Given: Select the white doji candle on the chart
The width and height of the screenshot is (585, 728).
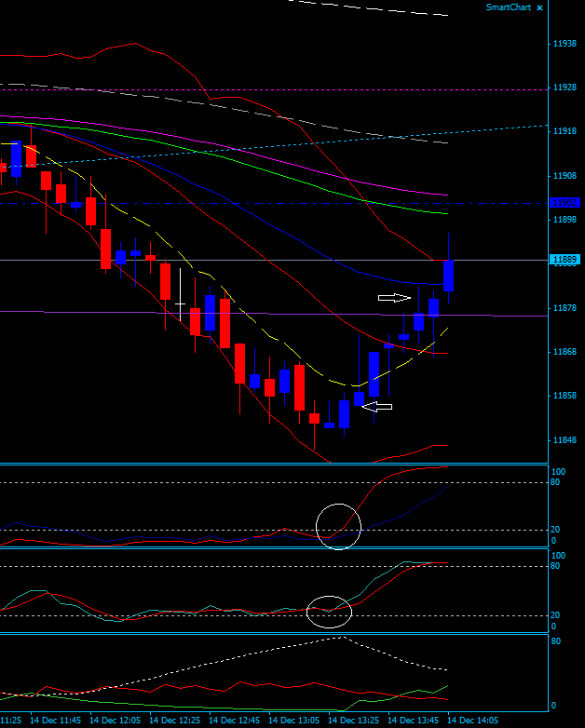Looking at the screenshot, I should click(x=180, y=303).
